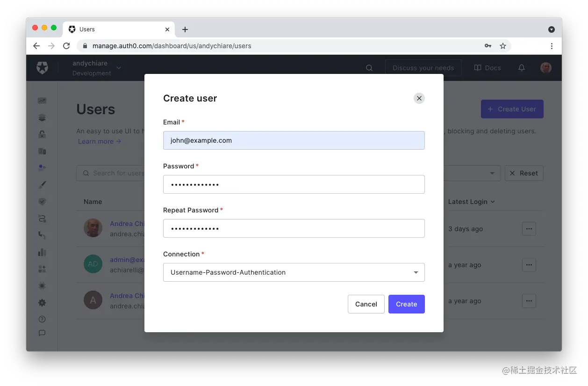Open the Activity dashboard chart icon

pos(42,100)
